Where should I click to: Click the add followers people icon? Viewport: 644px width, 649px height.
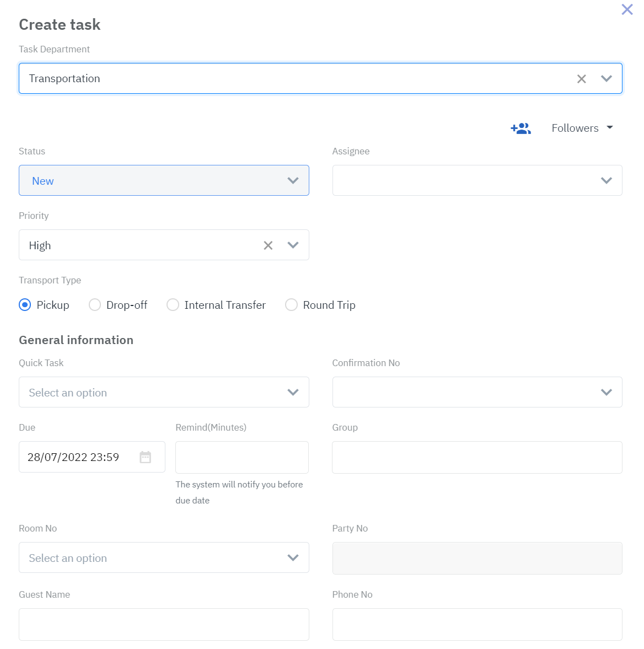point(520,128)
